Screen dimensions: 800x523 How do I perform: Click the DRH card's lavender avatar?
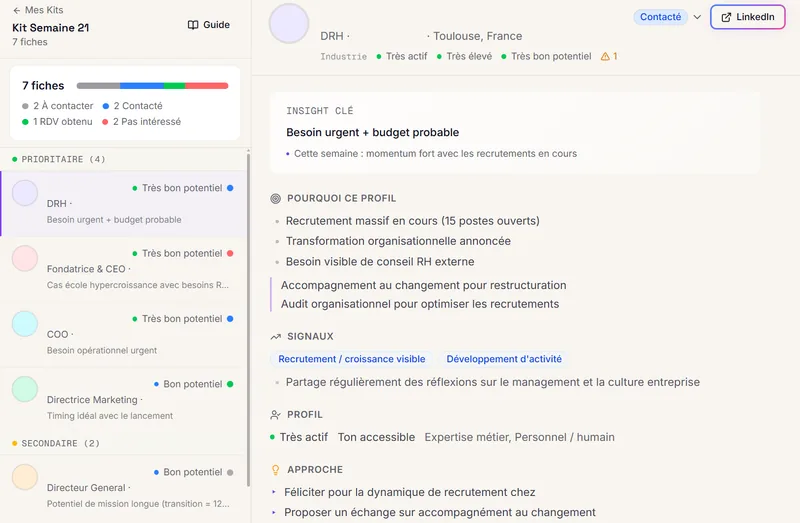tap(25, 193)
